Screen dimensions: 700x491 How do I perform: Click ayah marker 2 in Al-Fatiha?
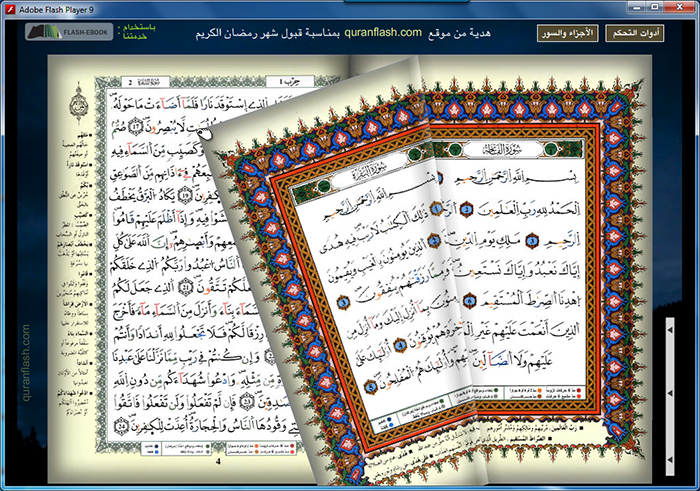click(467, 209)
